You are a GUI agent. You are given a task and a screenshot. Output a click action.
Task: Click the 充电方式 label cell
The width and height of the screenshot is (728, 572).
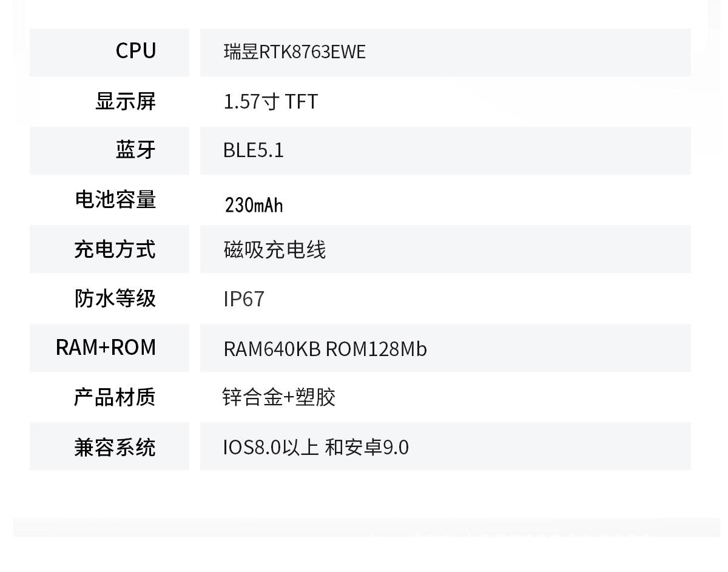click(x=109, y=249)
